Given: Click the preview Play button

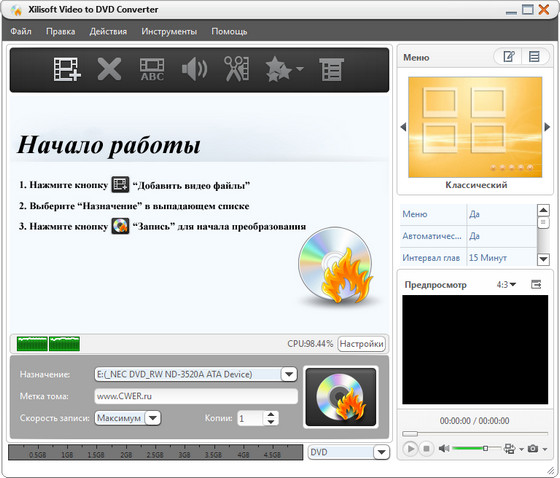Looking at the screenshot, I should (410, 448).
